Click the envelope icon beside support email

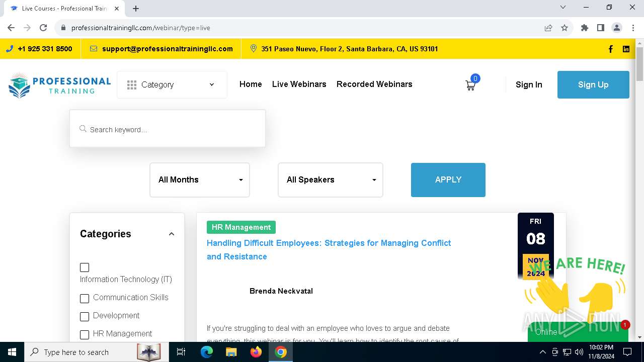point(94,49)
